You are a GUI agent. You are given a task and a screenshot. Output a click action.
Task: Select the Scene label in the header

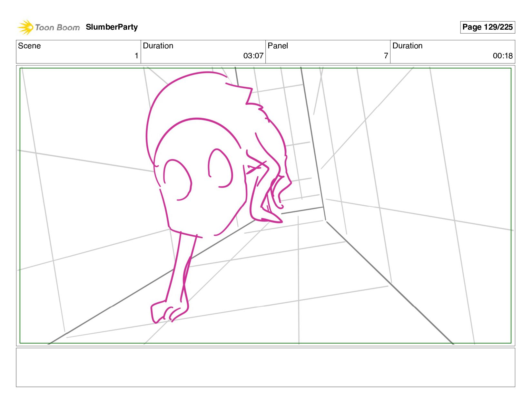click(x=29, y=46)
